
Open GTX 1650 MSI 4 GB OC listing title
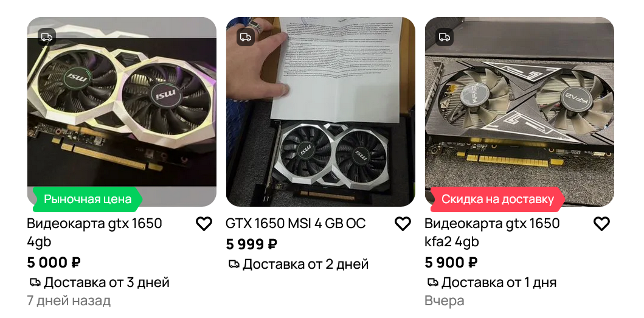click(x=296, y=224)
